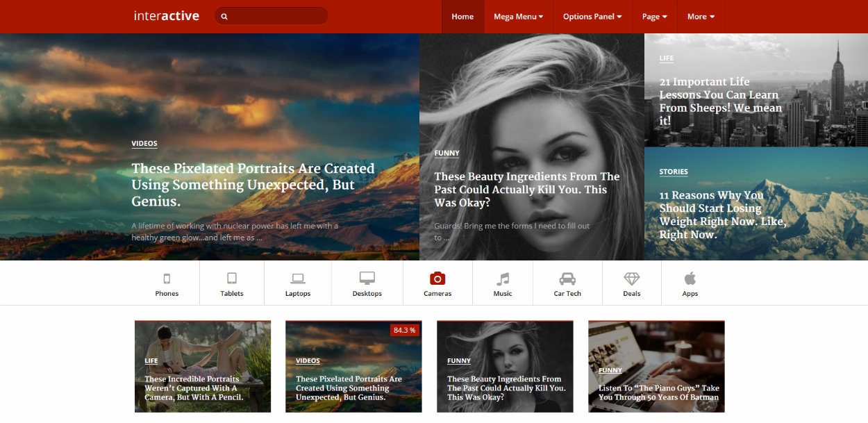Open the VIDEOS tag on the small pixelated card
Viewport: 868px width, 423px height.
(308, 361)
